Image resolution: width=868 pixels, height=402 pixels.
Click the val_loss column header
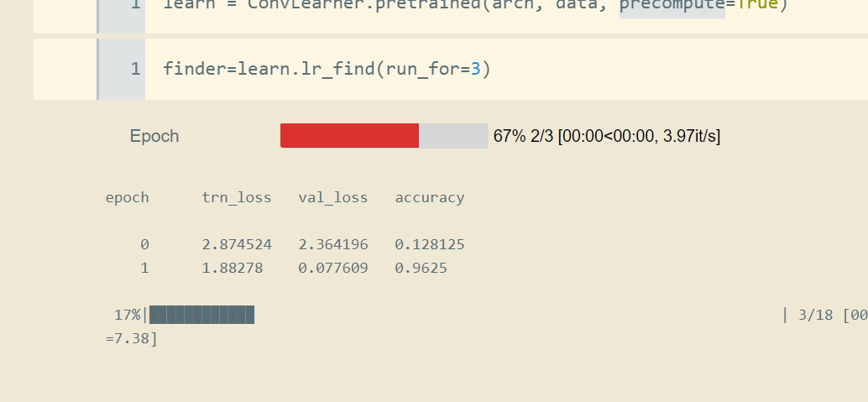point(333,198)
